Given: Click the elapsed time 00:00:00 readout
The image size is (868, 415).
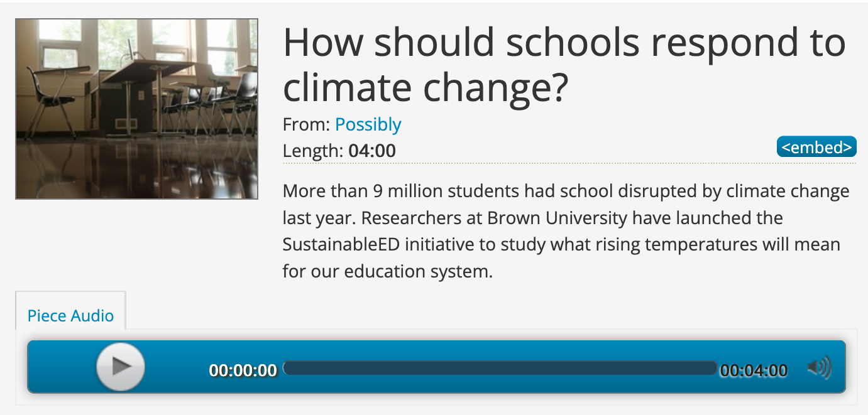Looking at the screenshot, I should pos(243,370).
